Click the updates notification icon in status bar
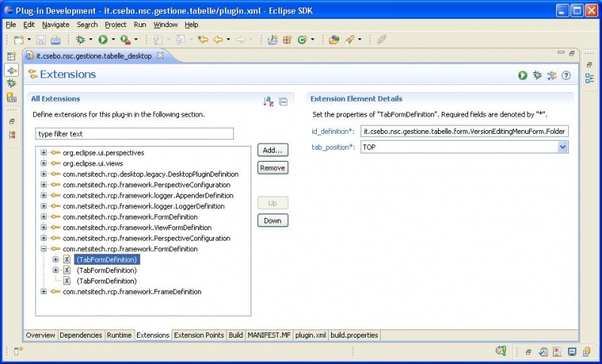Viewport: 602px width, 364px height. click(500, 350)
